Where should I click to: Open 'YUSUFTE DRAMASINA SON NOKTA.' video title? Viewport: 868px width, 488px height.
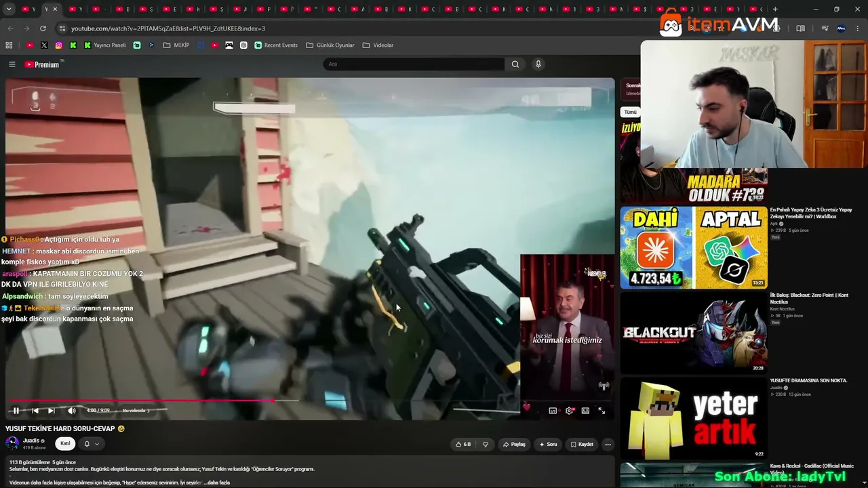[808, 381]
